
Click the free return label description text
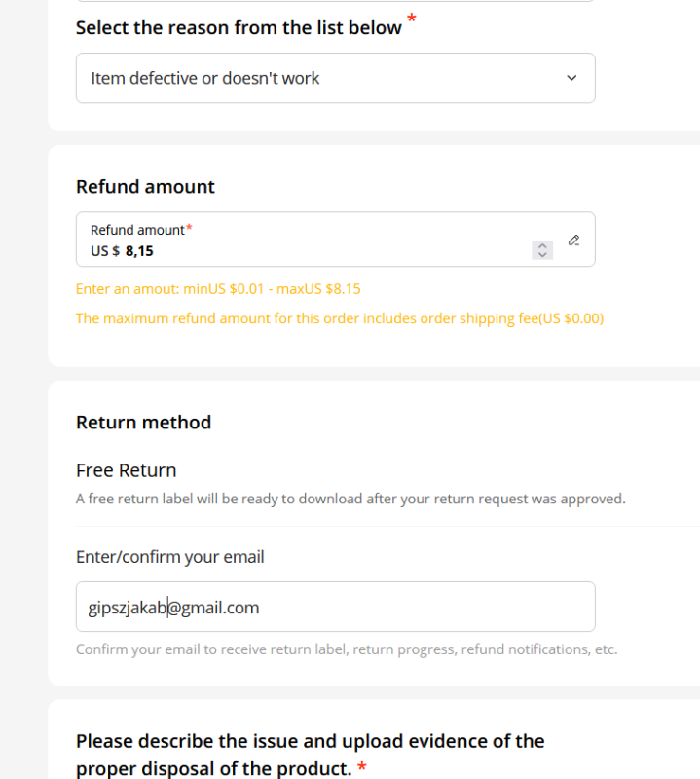[350, 499]
